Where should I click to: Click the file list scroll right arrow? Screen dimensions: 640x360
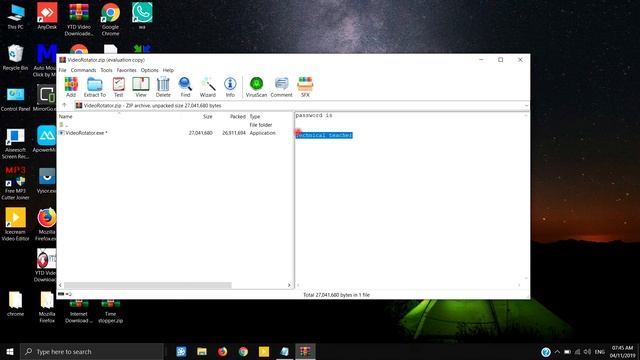289,285
